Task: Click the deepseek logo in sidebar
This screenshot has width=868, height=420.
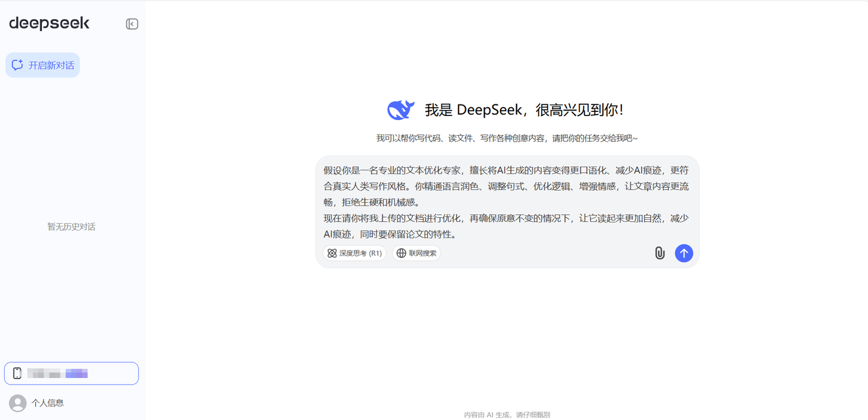Action: point(49,23)
